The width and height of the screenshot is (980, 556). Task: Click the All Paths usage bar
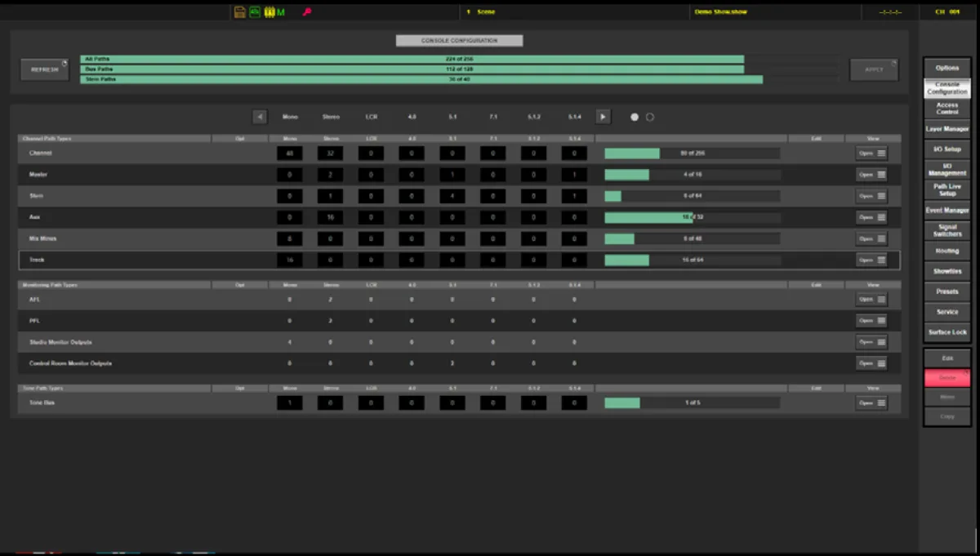point(460,60)
